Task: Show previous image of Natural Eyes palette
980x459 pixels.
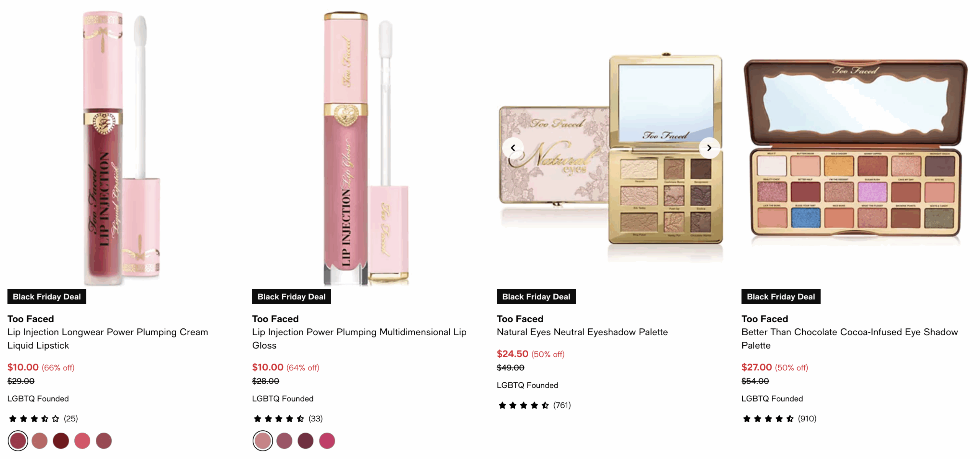Action: tap(513, 148)
